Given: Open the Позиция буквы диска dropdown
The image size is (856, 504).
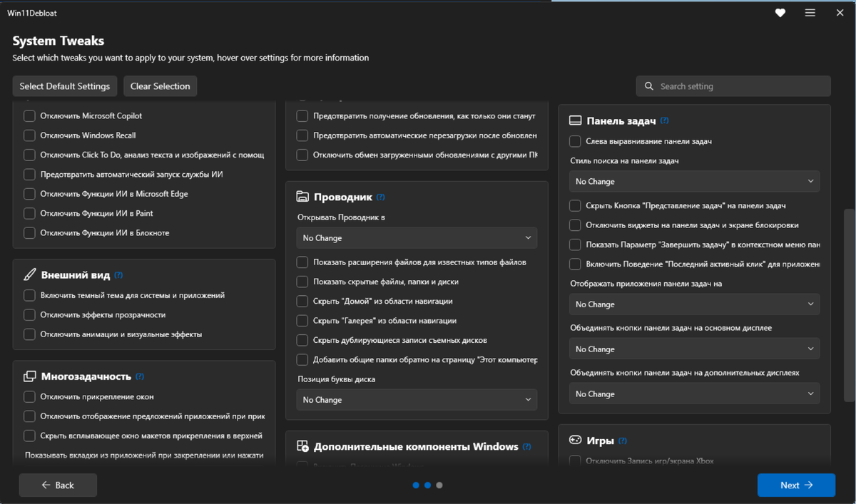Looking at the screenshot, I should [417, 400].
